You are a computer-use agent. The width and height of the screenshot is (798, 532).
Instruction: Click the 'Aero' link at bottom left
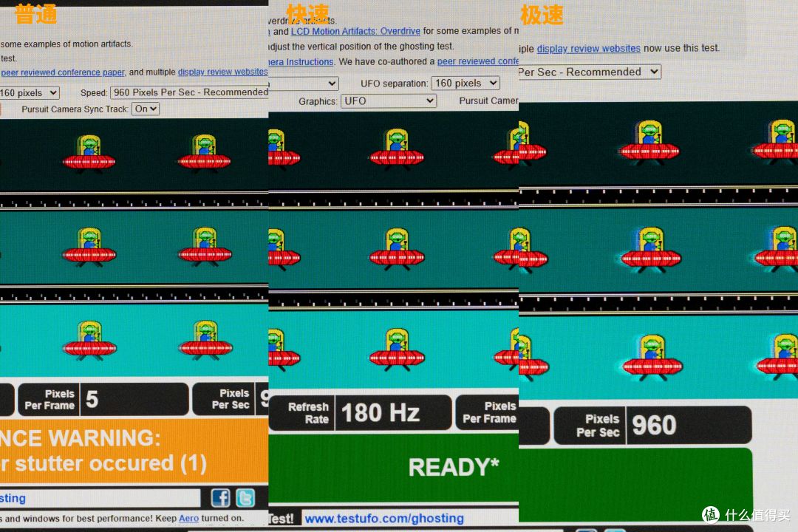[x=189, y=518]
